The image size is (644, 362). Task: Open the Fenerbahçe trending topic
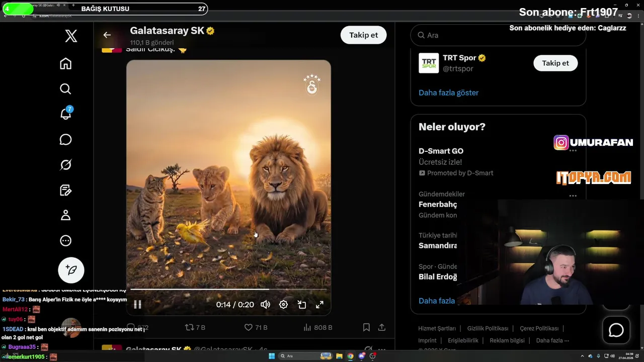(x=438, y=205)
